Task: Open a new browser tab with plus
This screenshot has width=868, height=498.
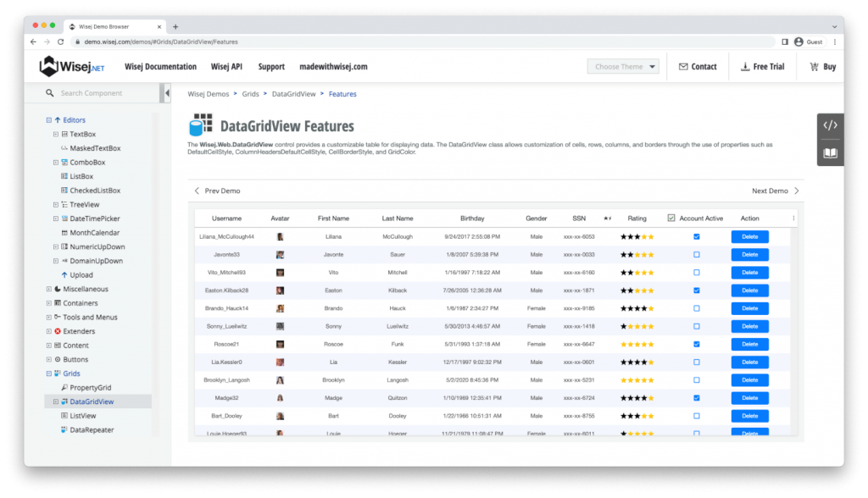Action: pos(175,26)
